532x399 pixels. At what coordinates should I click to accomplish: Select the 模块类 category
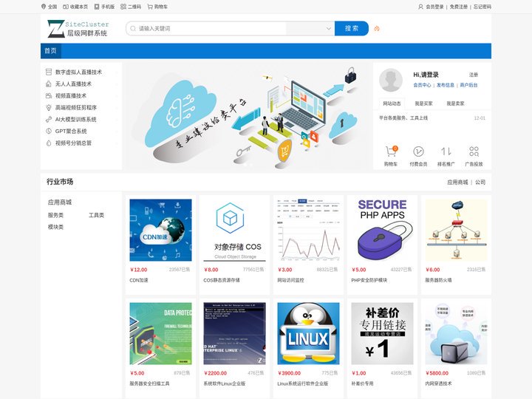point(55,227)
